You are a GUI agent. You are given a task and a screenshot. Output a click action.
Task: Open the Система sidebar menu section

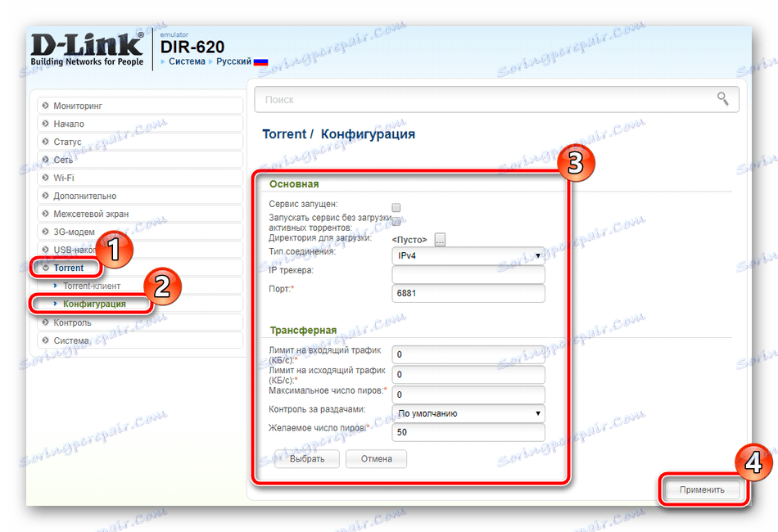coord(140,340)
